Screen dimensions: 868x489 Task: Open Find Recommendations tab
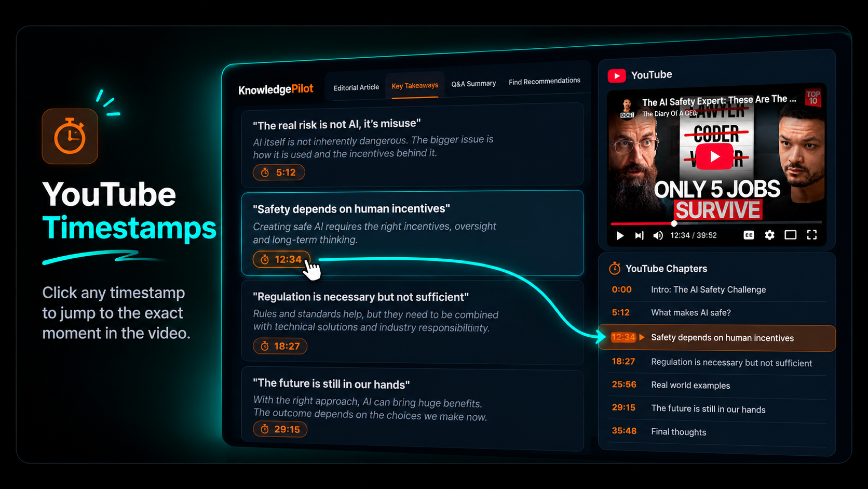click(x=545, y=81)
